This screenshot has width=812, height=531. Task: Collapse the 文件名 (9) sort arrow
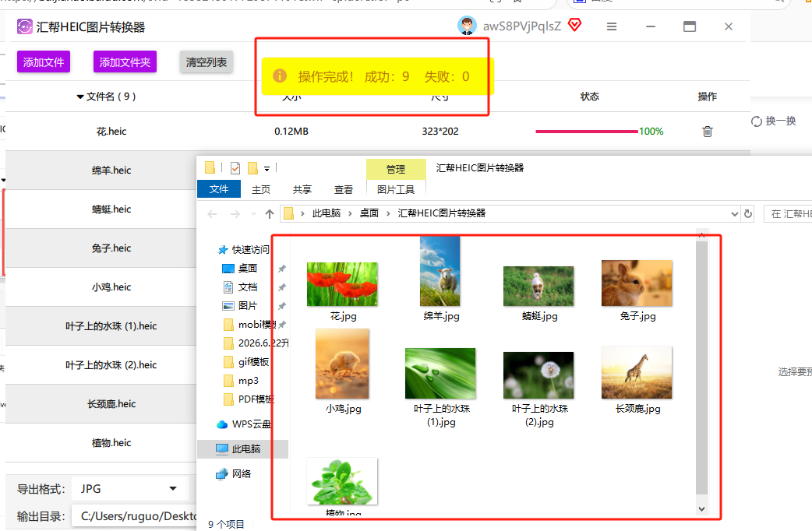pyautogui.click(x=80, y=97)
